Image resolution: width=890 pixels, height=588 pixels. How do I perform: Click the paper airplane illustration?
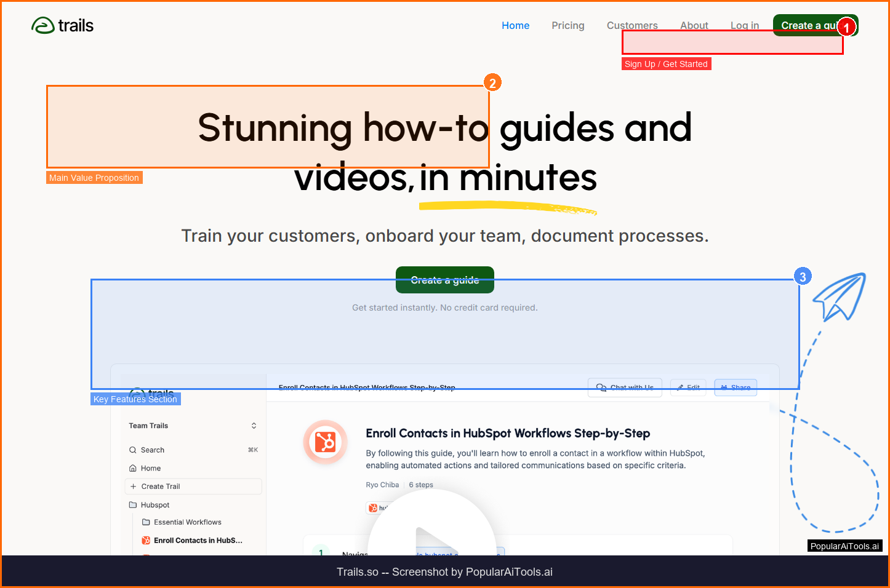tap(839, 297)
